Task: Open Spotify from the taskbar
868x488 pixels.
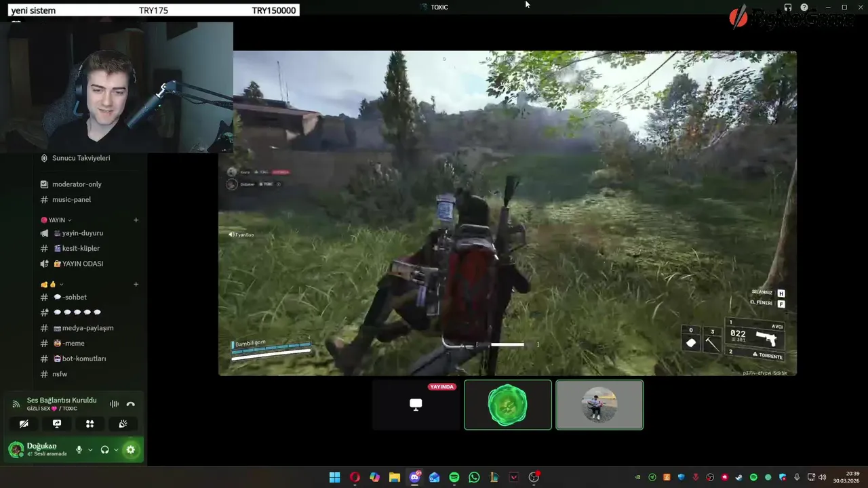Action: click(454, 477)
